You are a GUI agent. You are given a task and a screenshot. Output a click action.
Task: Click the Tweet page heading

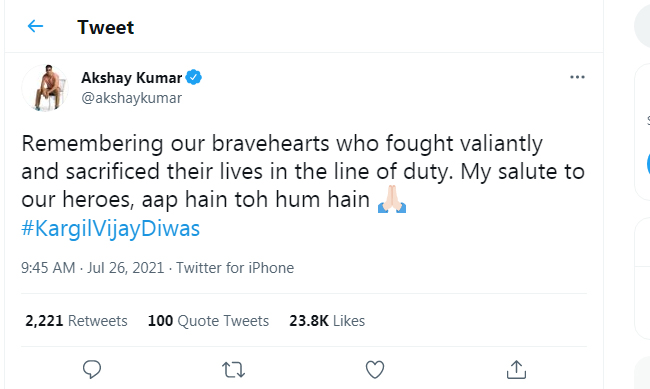[106, 27]
